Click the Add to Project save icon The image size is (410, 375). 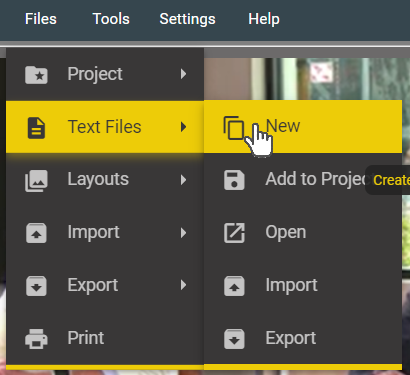(234, 180)
